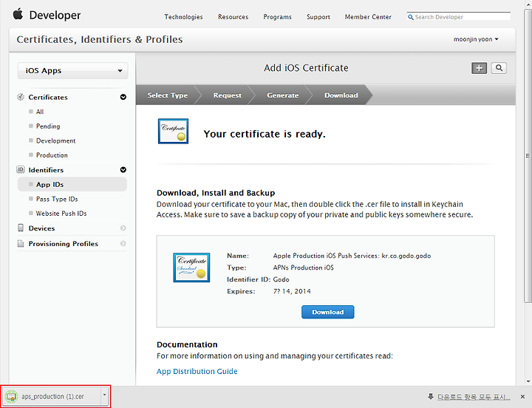Click the page vertical scrollbar

[x=528, y=156]
